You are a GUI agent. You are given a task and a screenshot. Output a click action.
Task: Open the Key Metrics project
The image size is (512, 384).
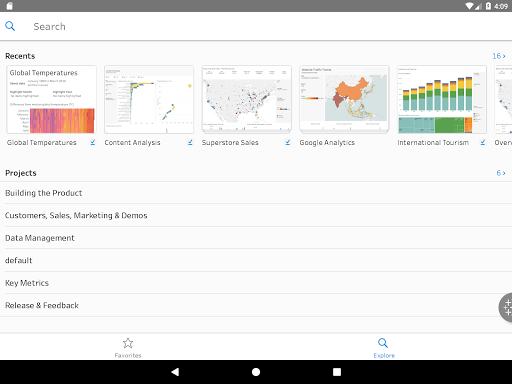point(256,283)
